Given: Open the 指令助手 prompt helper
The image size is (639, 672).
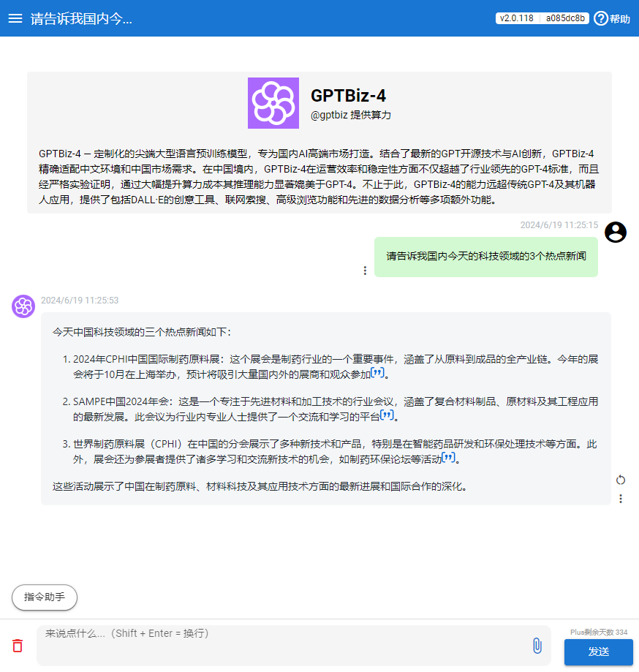Looking at the screenshot, I should point(45,597).
